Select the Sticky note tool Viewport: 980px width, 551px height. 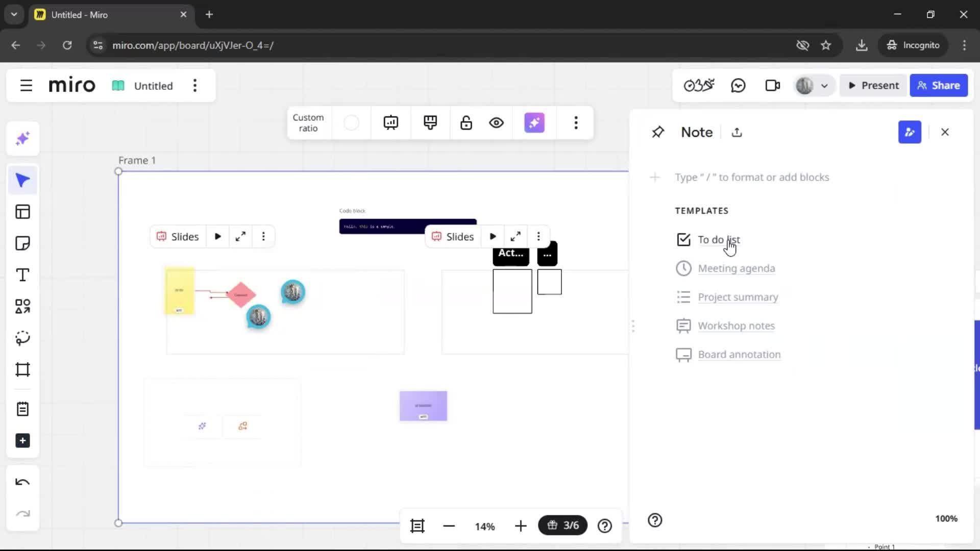[22, 243]
